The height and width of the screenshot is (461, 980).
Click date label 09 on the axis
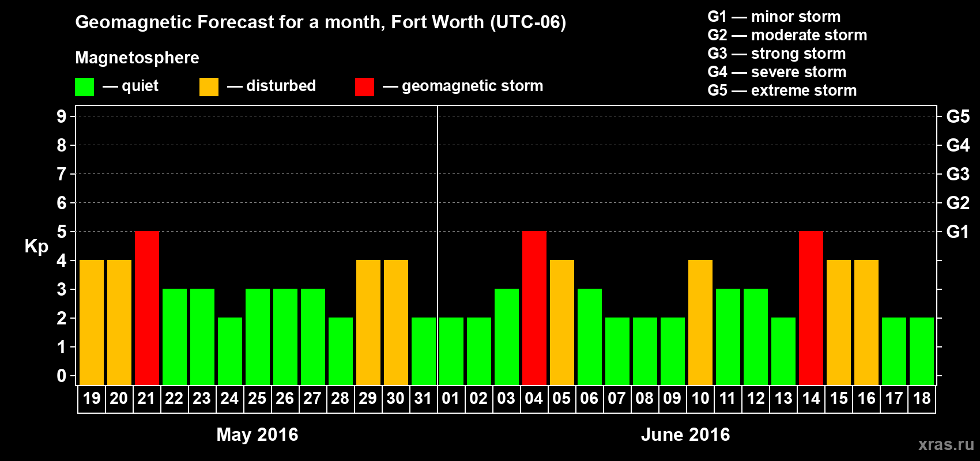(x=673, y=399)
